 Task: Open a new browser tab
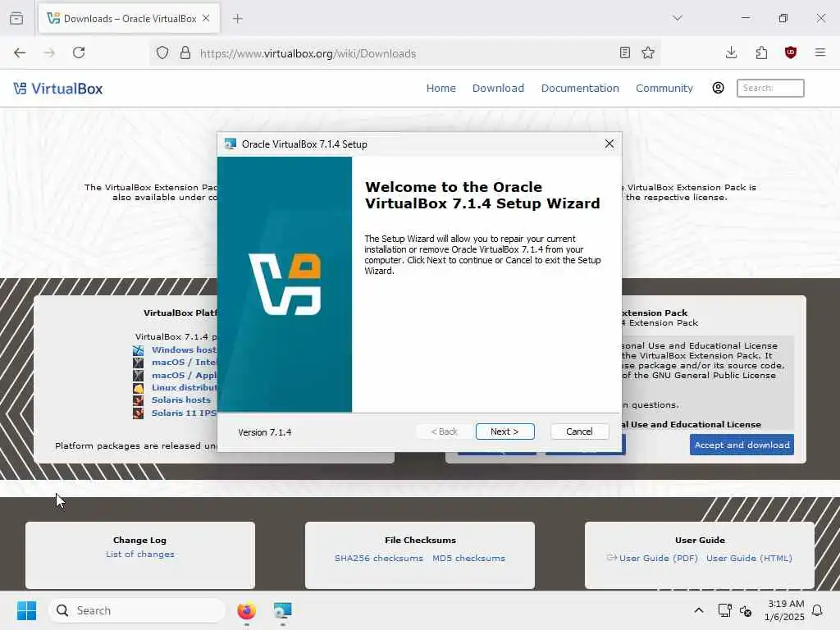click(238, 19)
